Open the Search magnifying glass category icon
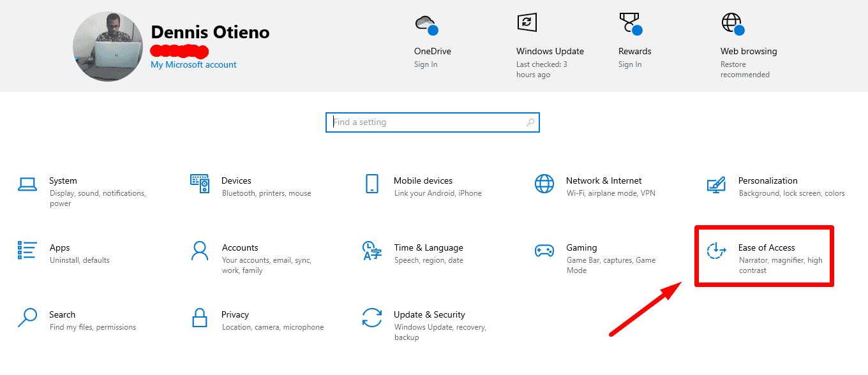Image resolution: width=868 pixels, height=375 pixels. pos(27,318)
